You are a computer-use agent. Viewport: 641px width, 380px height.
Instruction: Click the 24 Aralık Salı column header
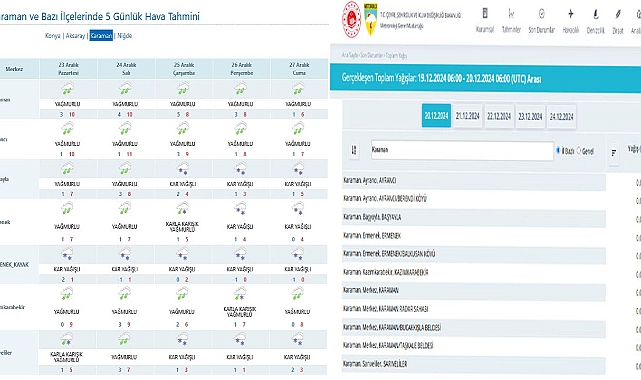pyautogui.click(x=126, y=69)
